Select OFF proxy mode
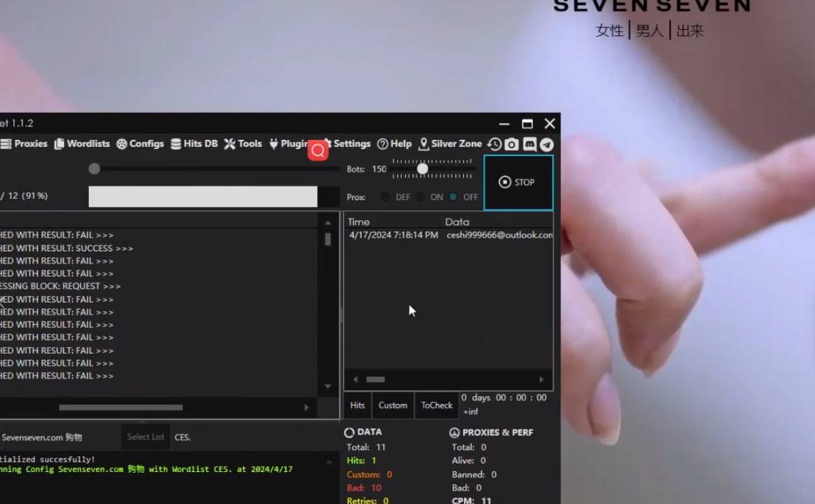The image size is (815, 504). (453, 197)
